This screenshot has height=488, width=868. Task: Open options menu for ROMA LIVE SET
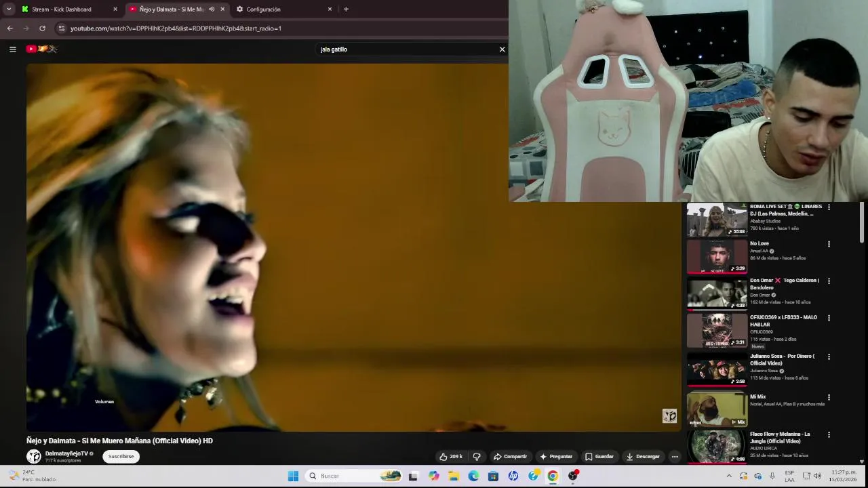coord(829,207)
